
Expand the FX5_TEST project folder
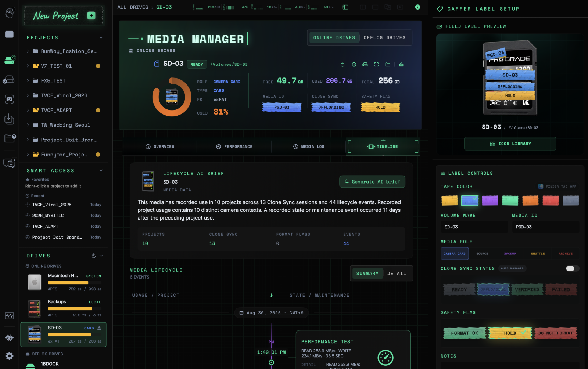tap(28, 81)
